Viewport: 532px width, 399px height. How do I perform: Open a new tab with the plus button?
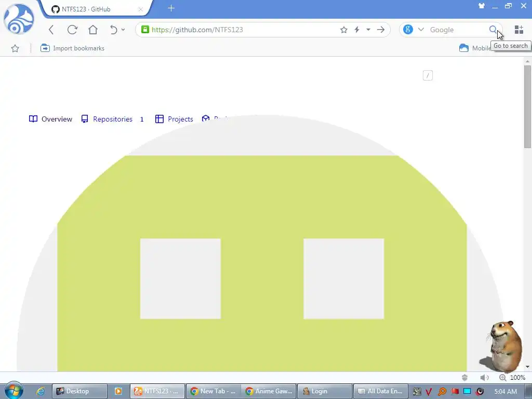click(x=171, y=8)
